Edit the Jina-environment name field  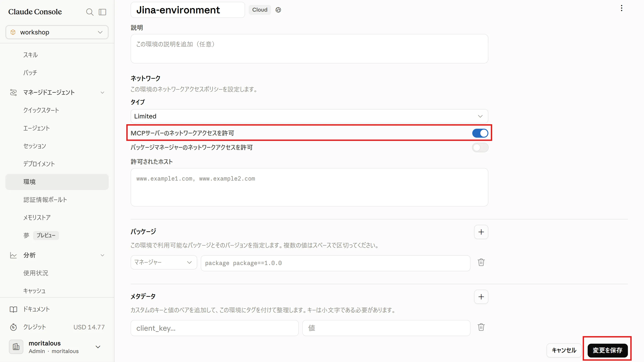188,10
